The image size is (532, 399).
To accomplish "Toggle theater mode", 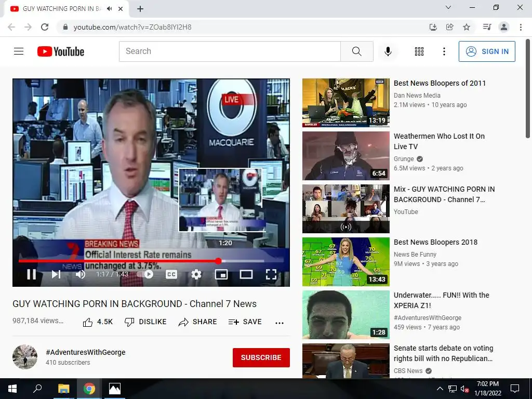I will tap(246, 274).
